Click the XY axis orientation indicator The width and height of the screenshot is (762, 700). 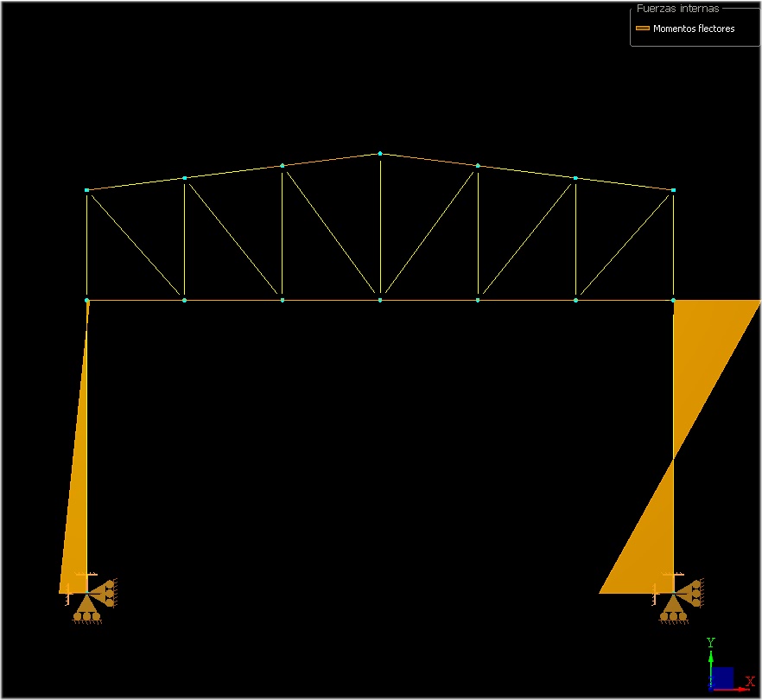(x=729, y=666)
